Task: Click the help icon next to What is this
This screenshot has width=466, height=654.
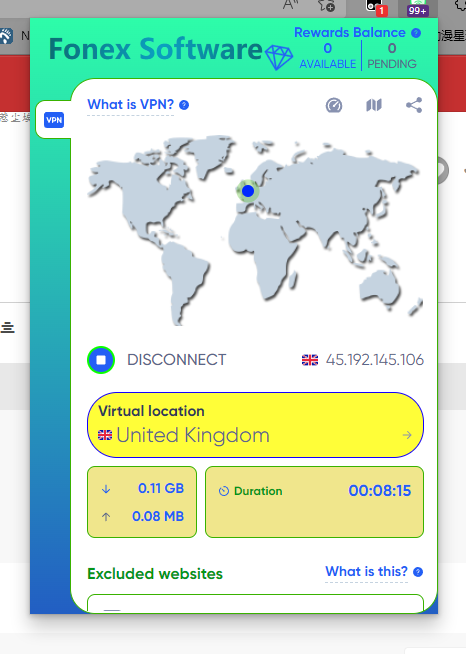Action: pyautogui.click(x=418, y=572)
